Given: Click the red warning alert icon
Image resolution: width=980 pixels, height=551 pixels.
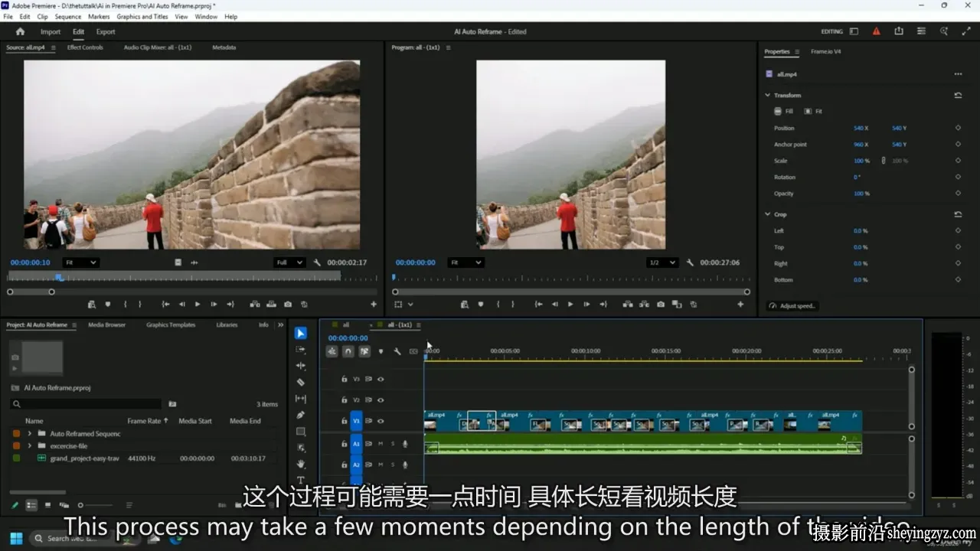Looking at the screenshot, I should tap(877, 31).
